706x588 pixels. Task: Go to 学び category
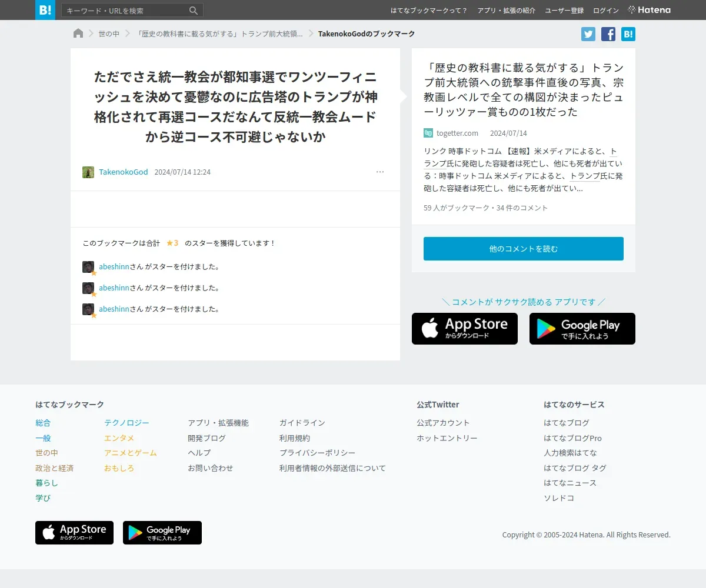[43, 498]
